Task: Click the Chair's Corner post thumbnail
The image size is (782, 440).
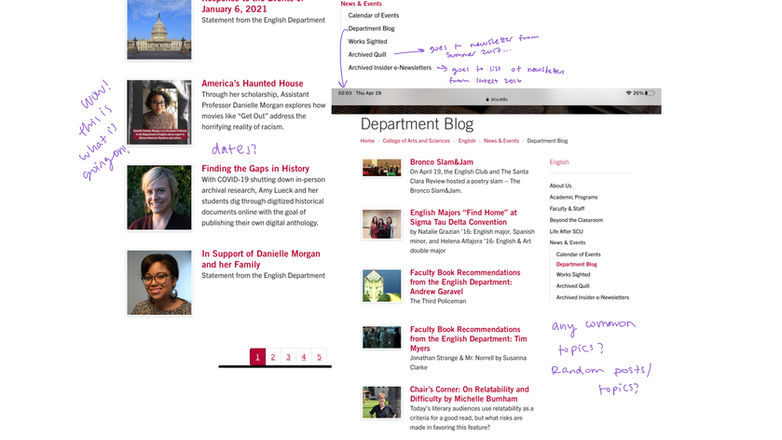Action: point(382,402)
